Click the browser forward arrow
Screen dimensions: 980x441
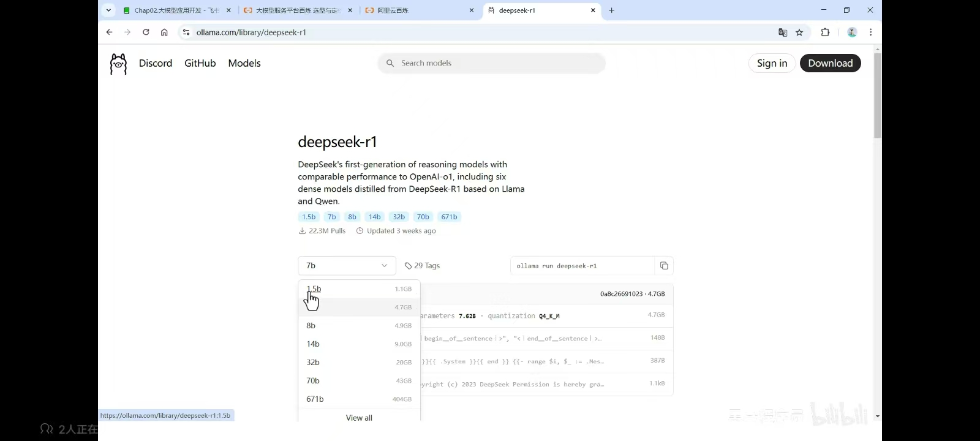[127, 32]
